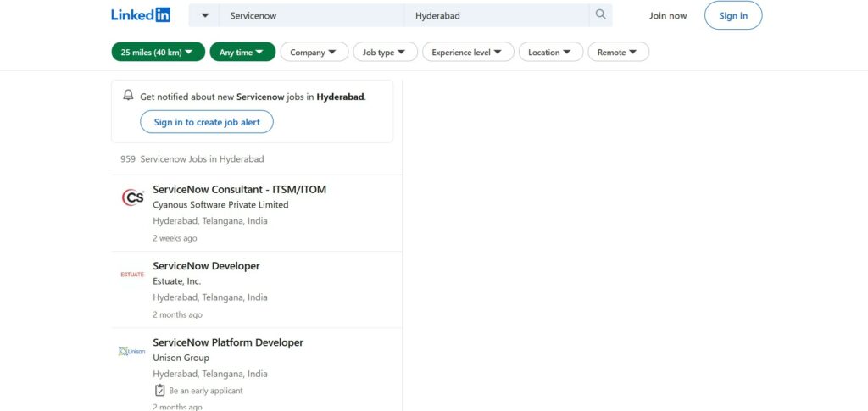This screenshot has width=868, height=411.
Task: Open the Any time date filter
Action: coord(242,52)
